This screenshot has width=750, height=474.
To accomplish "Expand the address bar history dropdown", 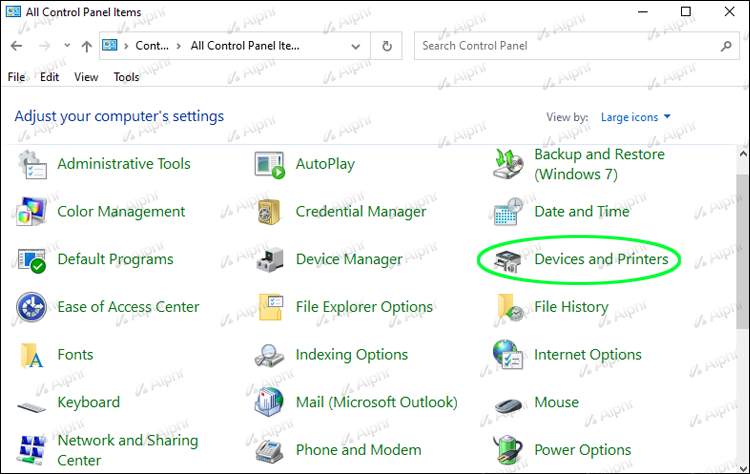I will pos(354,46).
